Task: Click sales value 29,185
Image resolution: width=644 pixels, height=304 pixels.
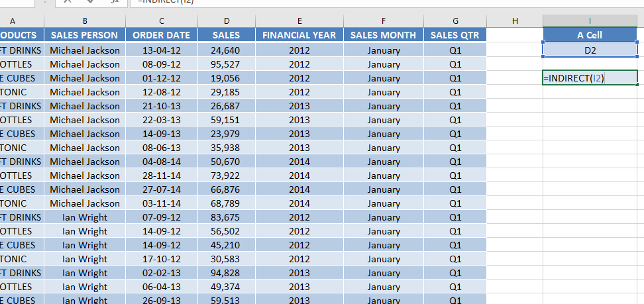Action: 227,92
